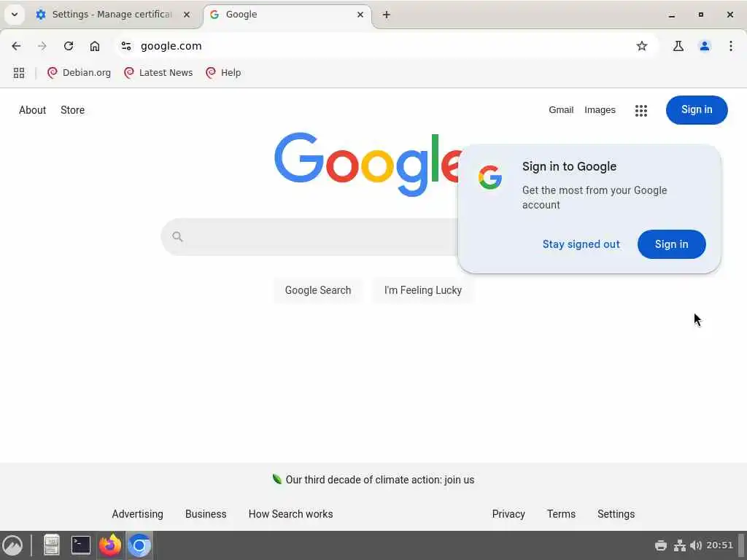Open the volume tray icon
Screen dimensions: 747x560
tap(695, 545)
